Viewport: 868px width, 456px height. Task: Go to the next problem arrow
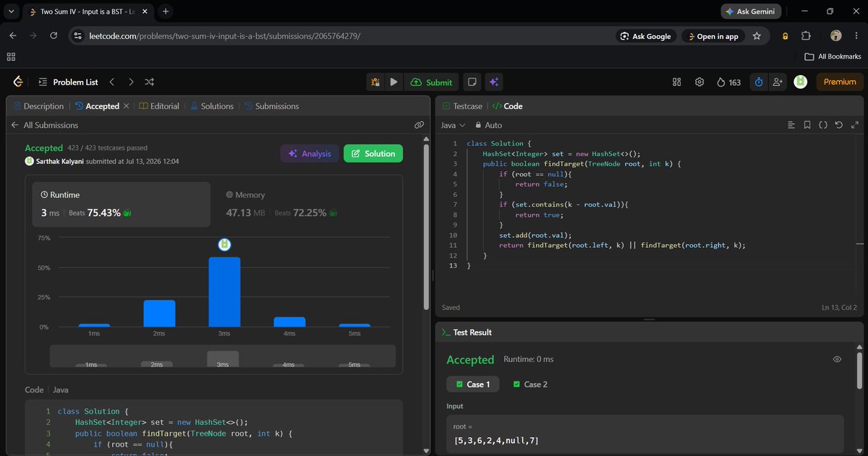[131, 82]
